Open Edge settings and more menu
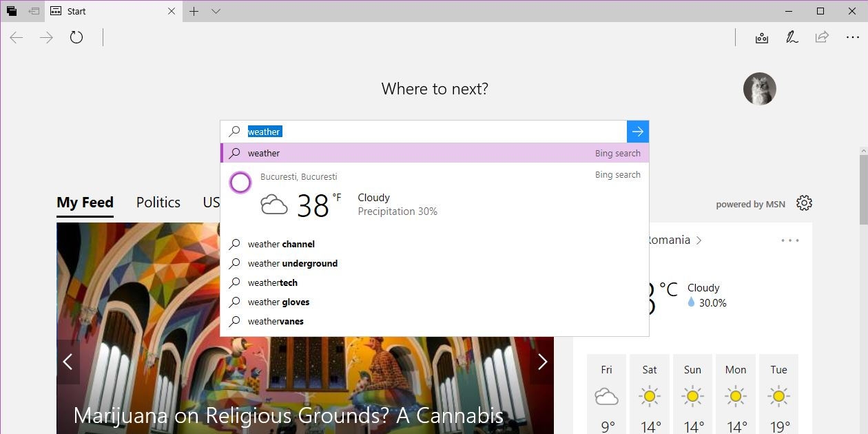Image resolution: width=868 pixels, height=434 pixels. 853,37
